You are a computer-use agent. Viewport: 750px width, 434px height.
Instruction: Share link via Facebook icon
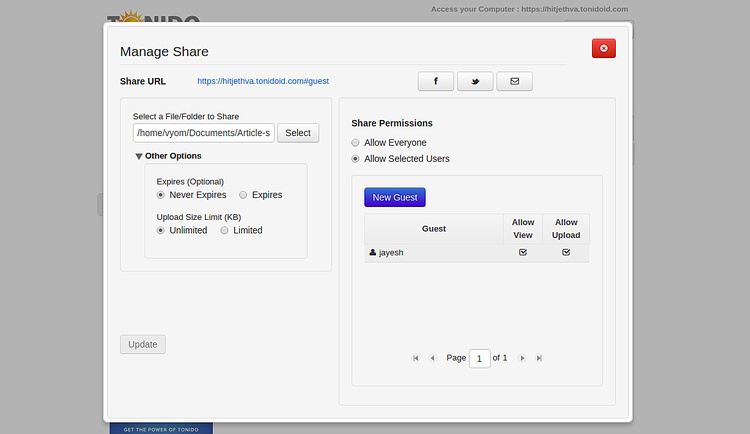[x=436, y=82]
